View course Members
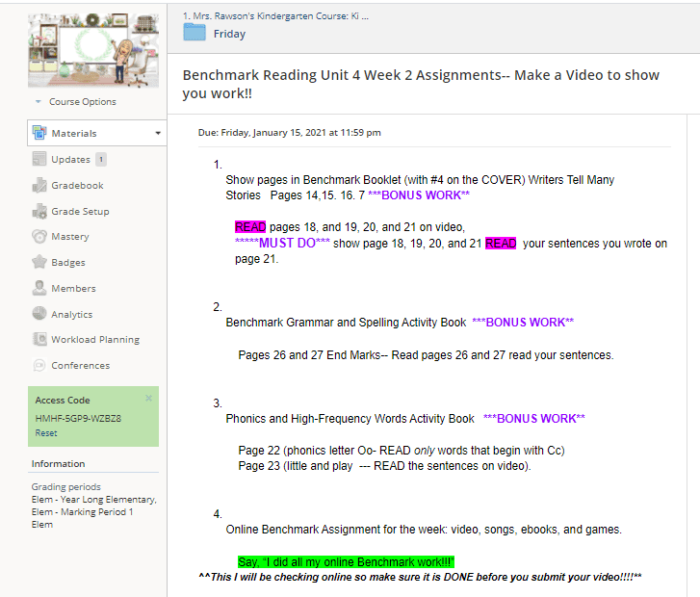 point(73,289)
